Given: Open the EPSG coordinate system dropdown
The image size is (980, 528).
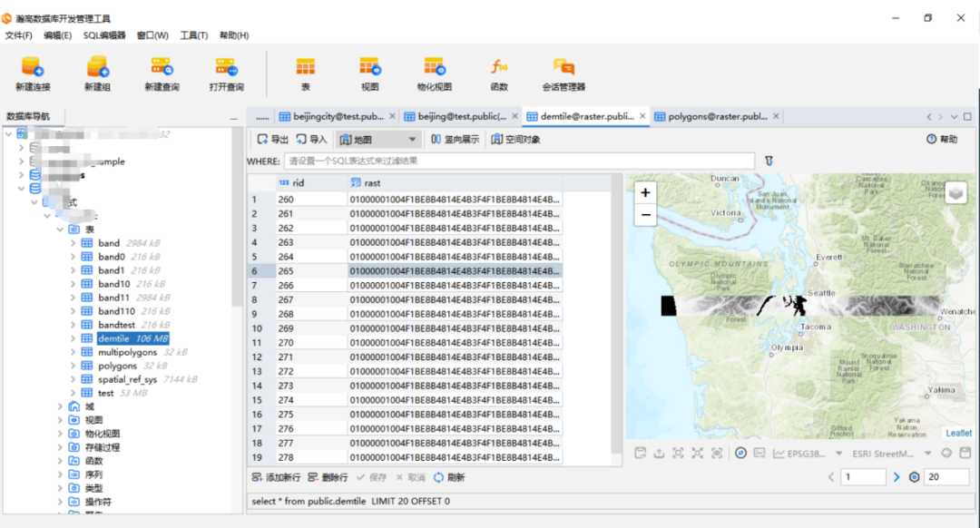Looking at the screenshot, I should pyautogui.click(x=838, y=454).
